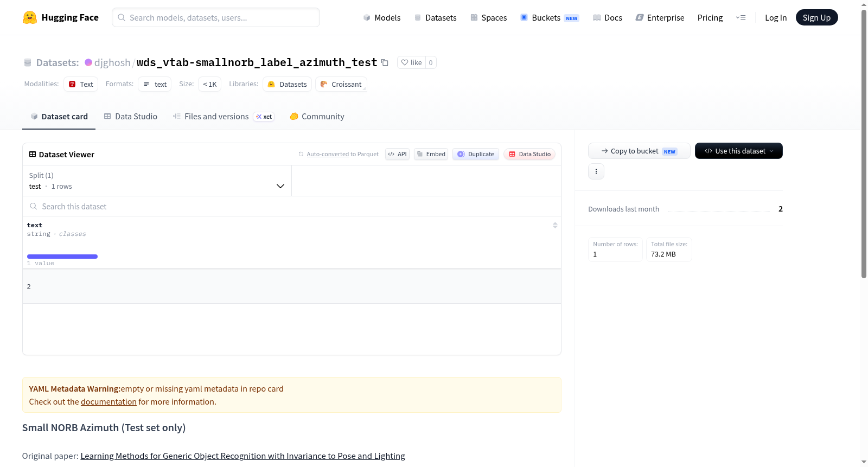868x467 pixels.
Task: Expand the navigation more-menu icon
Action: tap(741, 17)
